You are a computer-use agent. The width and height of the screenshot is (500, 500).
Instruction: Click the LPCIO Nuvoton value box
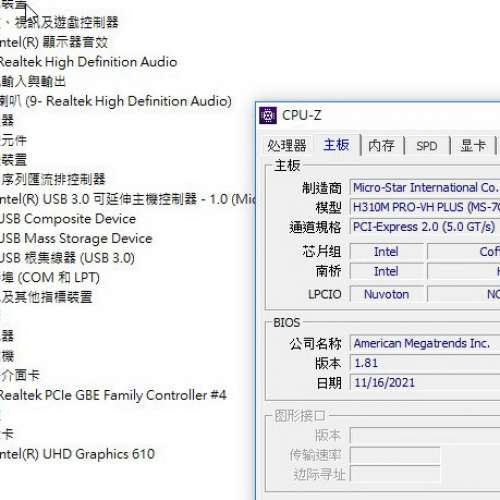click(387, 294)
